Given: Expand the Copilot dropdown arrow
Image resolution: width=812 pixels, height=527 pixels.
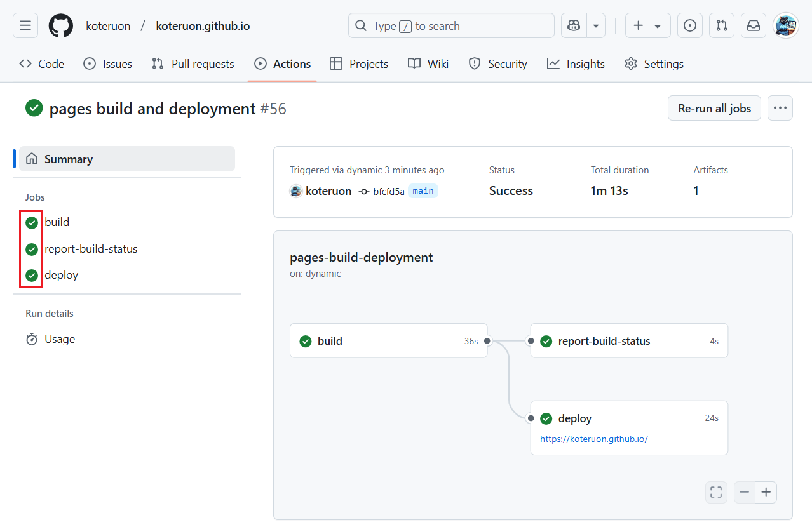Looking at the screenshot, I should (x=595, y=25).
